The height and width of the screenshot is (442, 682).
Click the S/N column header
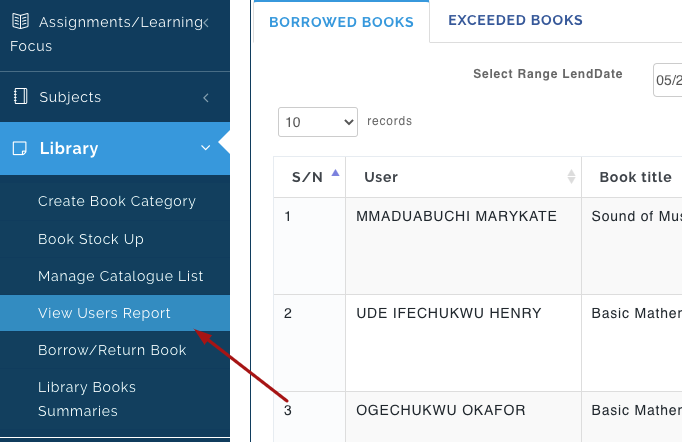pos(310,177)
